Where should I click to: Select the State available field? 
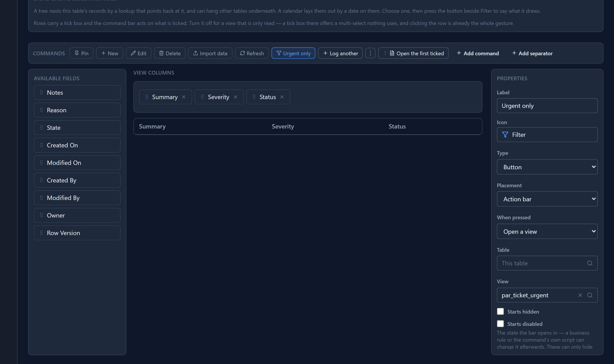77,128
